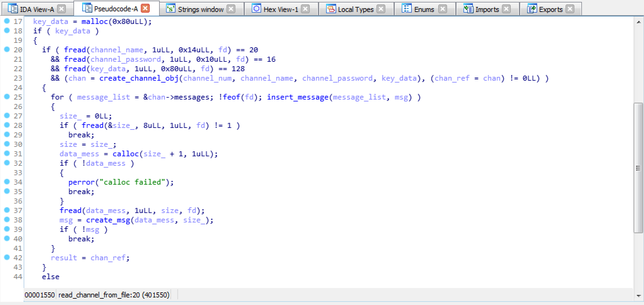Click calloc call on line 31
Screen dimensions: 644x305
126,154
